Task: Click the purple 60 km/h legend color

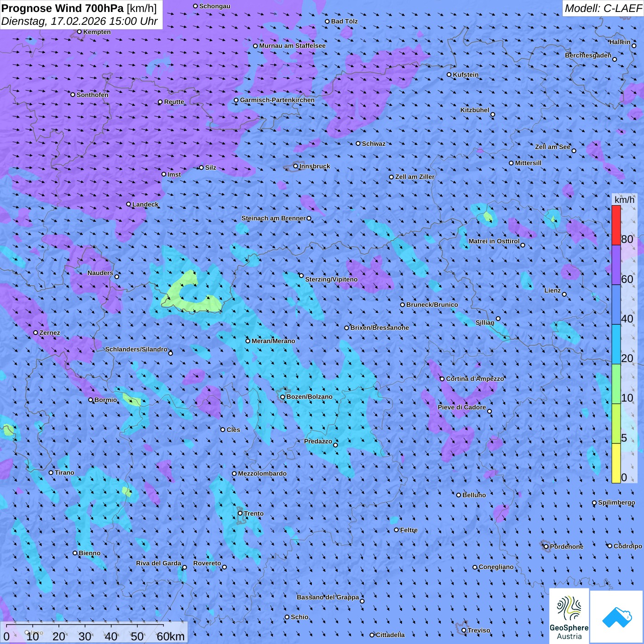Action: (616, 265)
